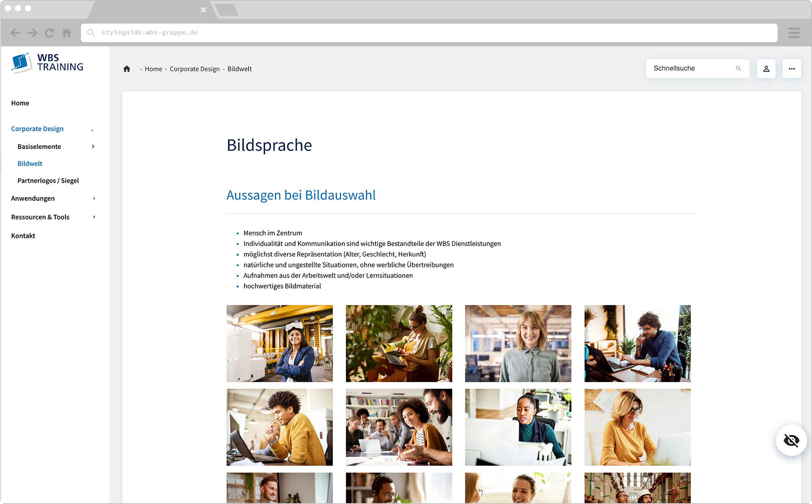Toggle the crossed-eye visibility button
The image size is (812, 504).
point(791,440)
